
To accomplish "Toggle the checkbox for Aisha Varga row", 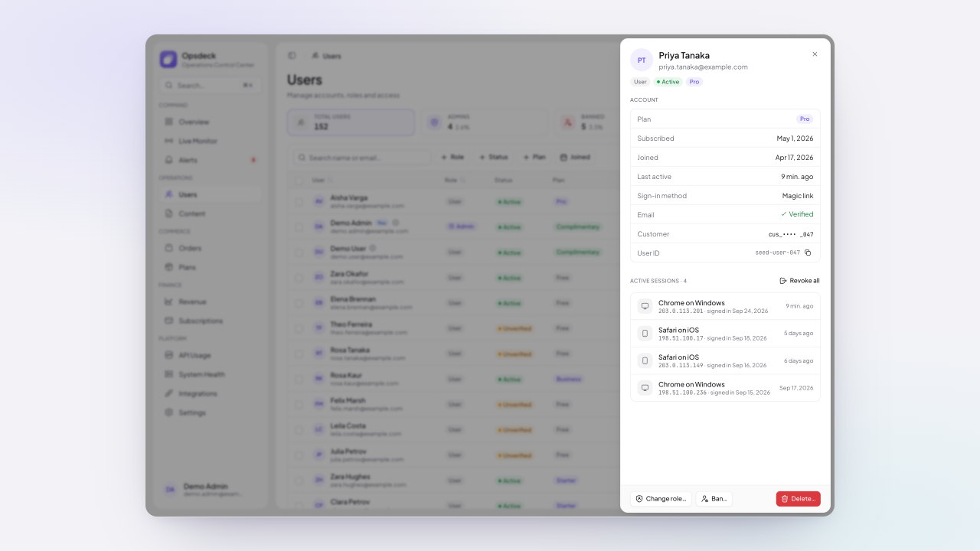I will point(299,201).
